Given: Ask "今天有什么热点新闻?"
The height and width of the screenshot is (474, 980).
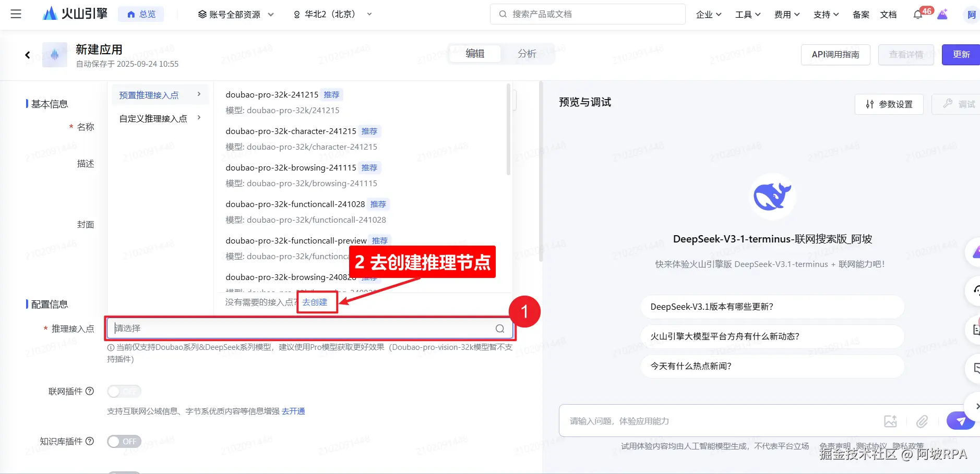Looking at the screenshot, I should point(772,366).
